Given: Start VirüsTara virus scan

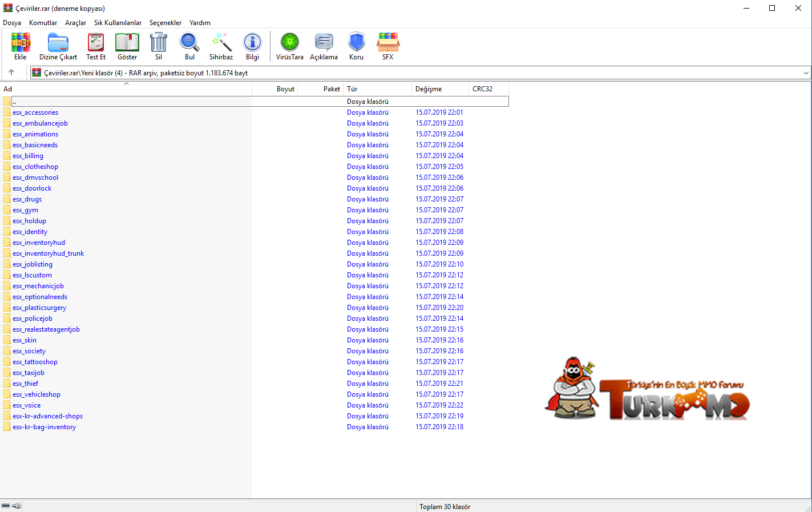Looking at the screenshot, I should tap(290, 43).
